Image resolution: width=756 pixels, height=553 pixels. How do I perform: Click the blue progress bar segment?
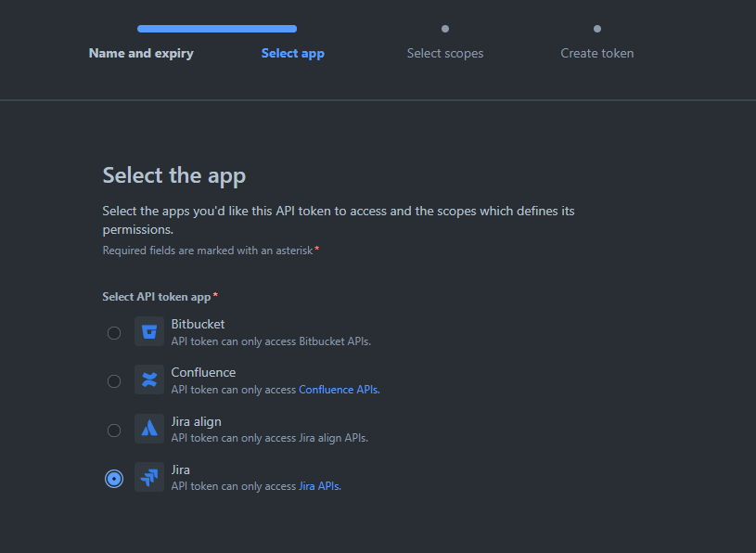click(x=217, y=29)
